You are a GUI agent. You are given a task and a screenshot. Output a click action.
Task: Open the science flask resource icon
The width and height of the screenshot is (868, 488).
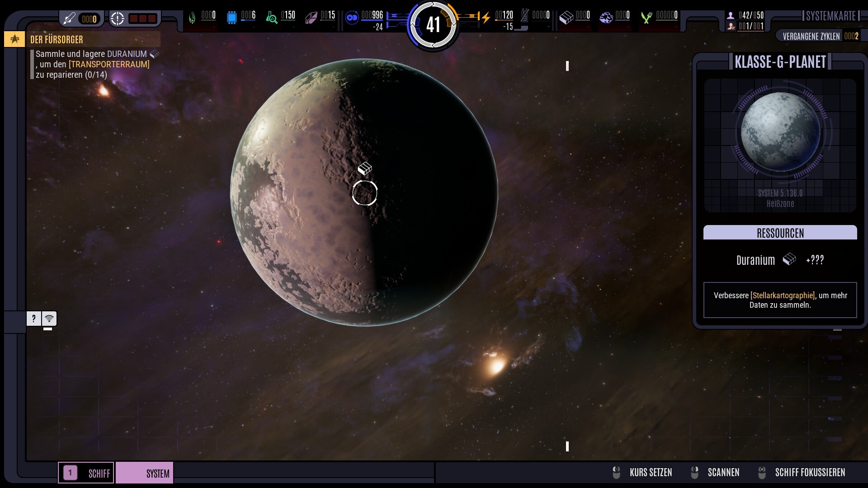click(272, 18)
